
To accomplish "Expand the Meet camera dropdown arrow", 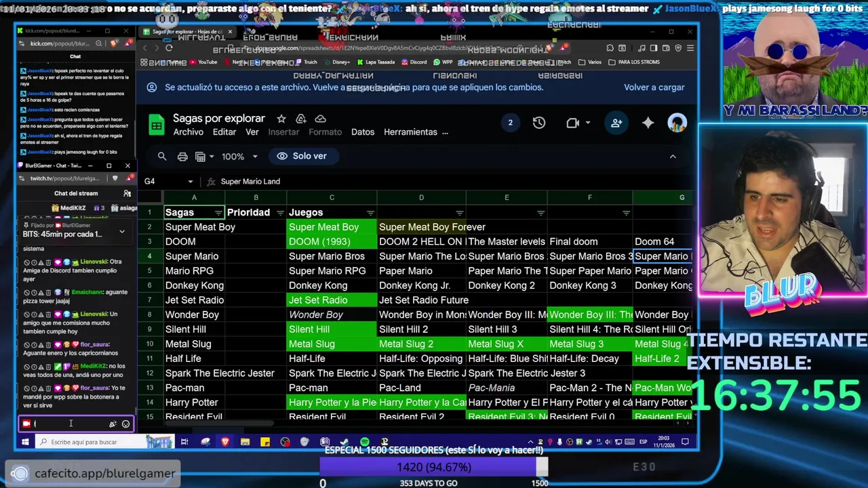I will [587, 123].
